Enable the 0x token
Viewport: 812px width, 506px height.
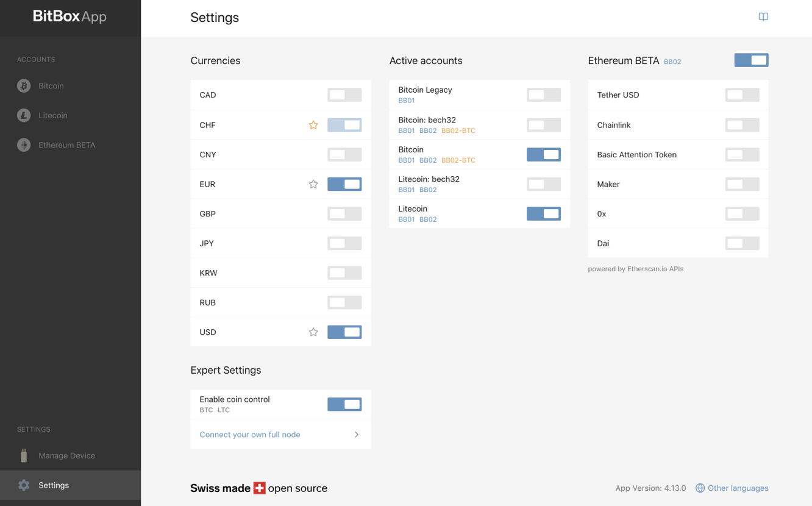click(x=743, y=213)
